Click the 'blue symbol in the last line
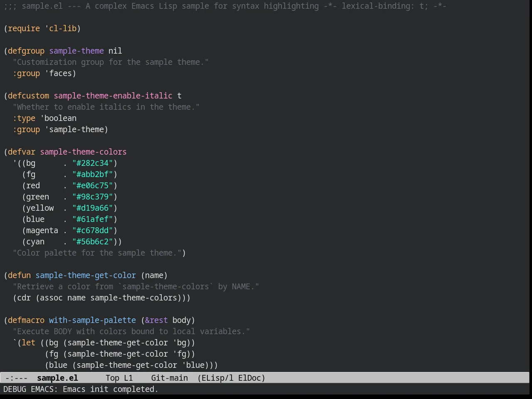532x399 pixels. 193,365
